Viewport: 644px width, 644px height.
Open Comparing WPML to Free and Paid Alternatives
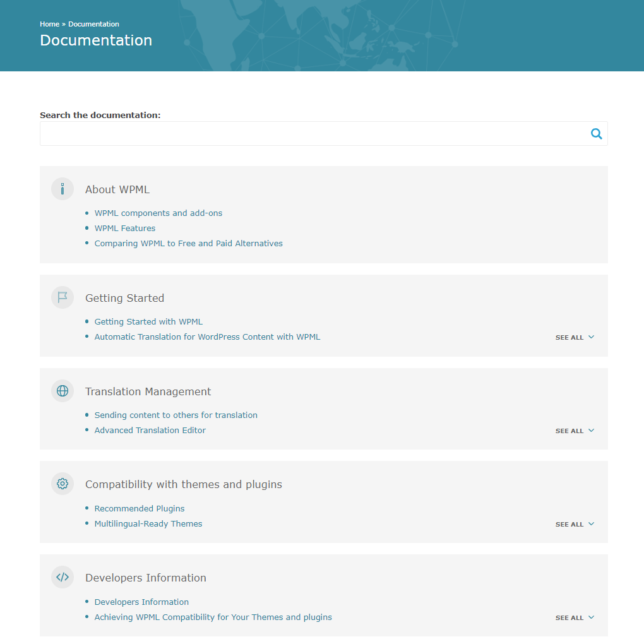point(189,244)
